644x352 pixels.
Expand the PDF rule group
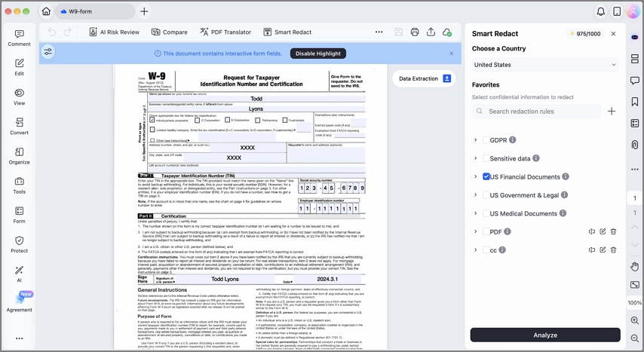coord(476,231)
